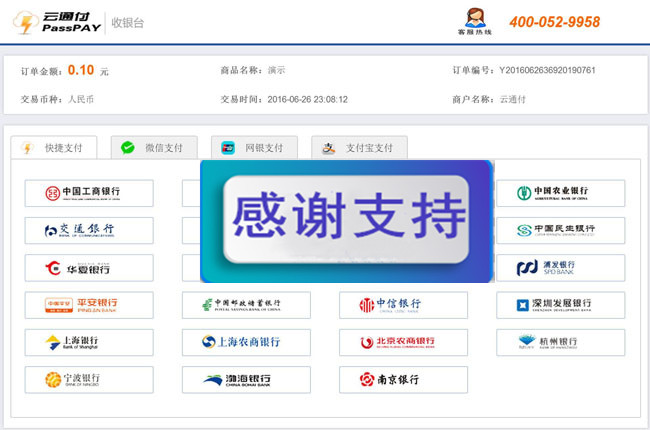
Task: Click the 感谢支持 overlay banner
Action: 347,221
